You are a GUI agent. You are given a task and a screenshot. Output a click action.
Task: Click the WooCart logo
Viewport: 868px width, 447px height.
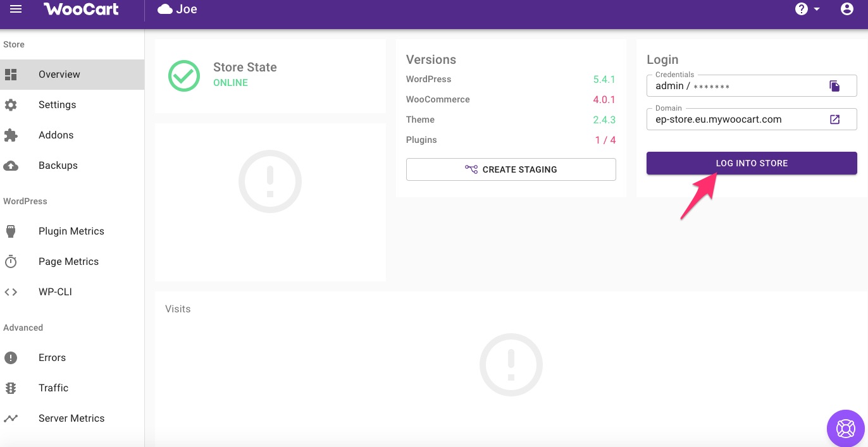tap(81, 9)
